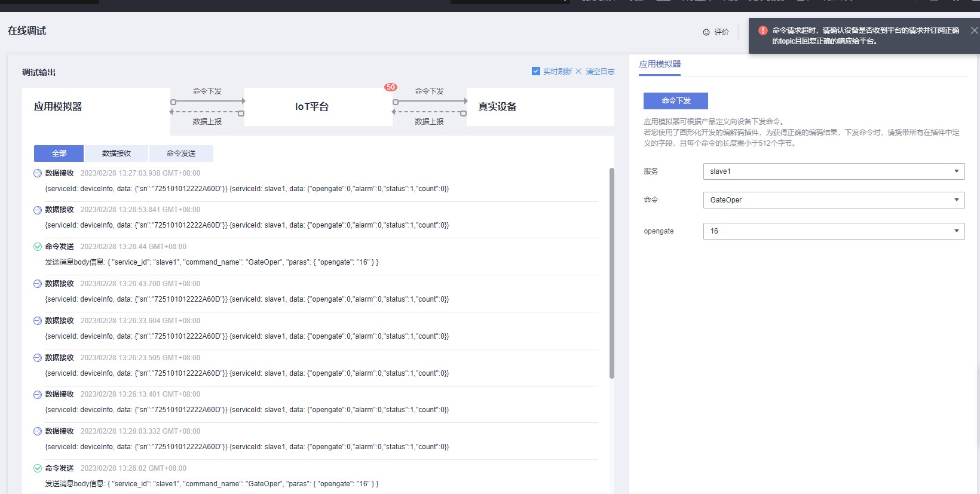The image size is (980, 494).
Task: Click the data-received icon for the 13:26:53.841 entry
Action: pos(38,210)
